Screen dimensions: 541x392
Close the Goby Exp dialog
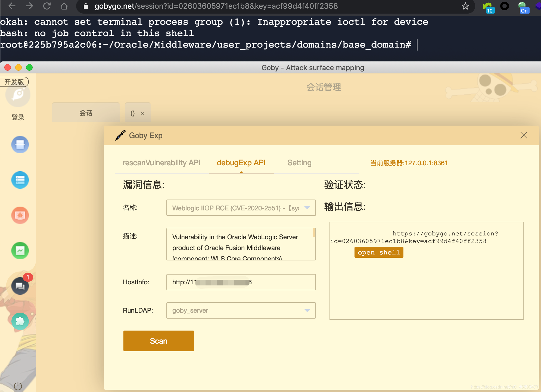click(524, 135)
